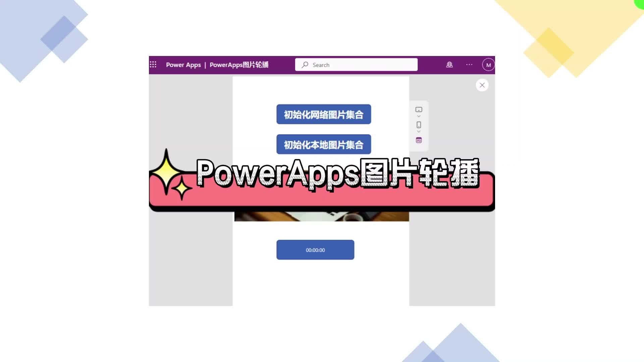Click the tablet/screen layout icon
Viewport: 644px width, 362px height.
click(x=418, y=109)
